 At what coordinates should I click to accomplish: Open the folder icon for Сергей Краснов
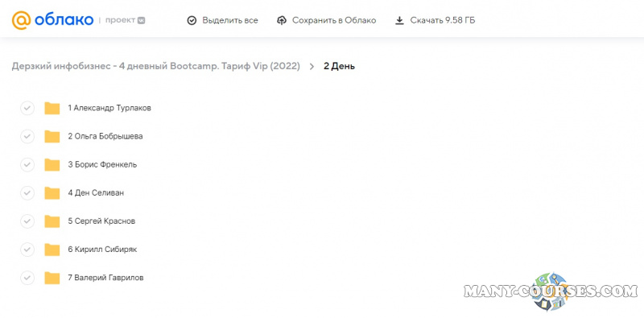coord(52,221)
